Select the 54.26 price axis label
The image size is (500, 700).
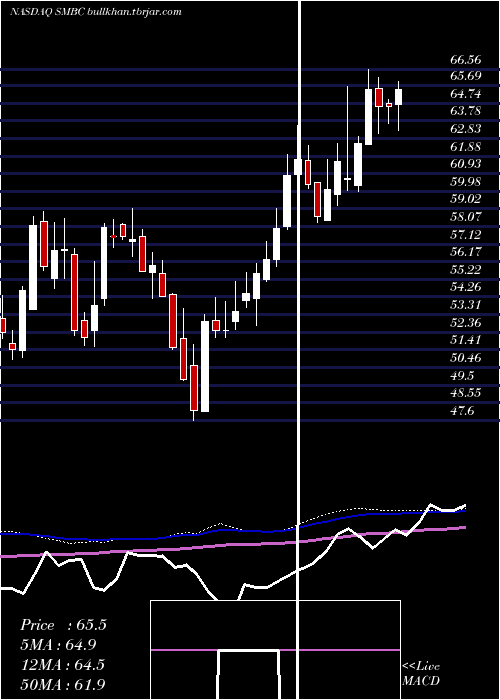click(466, 287)
